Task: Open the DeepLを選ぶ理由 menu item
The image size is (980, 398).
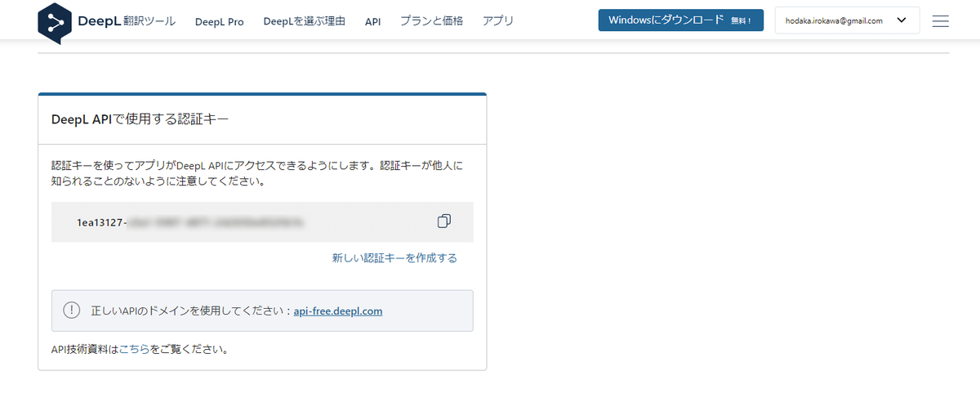Action: [x=304, y=21]
